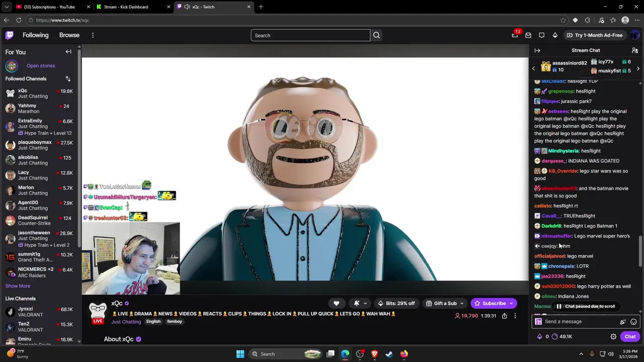
Task: Reload the page in the browser
Action: (19, 20)
